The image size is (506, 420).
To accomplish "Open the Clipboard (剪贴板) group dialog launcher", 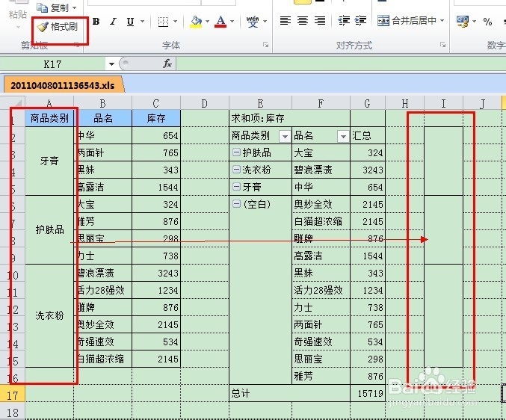I will pos(77,45).
